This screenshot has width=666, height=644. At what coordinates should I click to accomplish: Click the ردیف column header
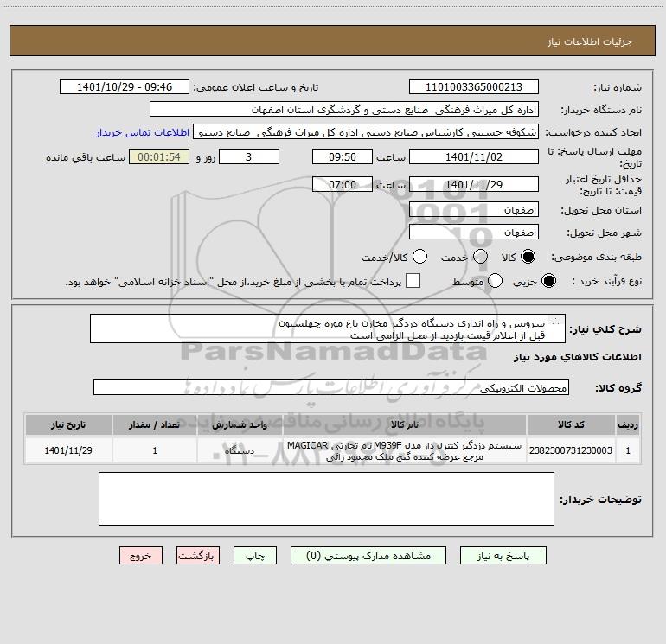[628, 424]
